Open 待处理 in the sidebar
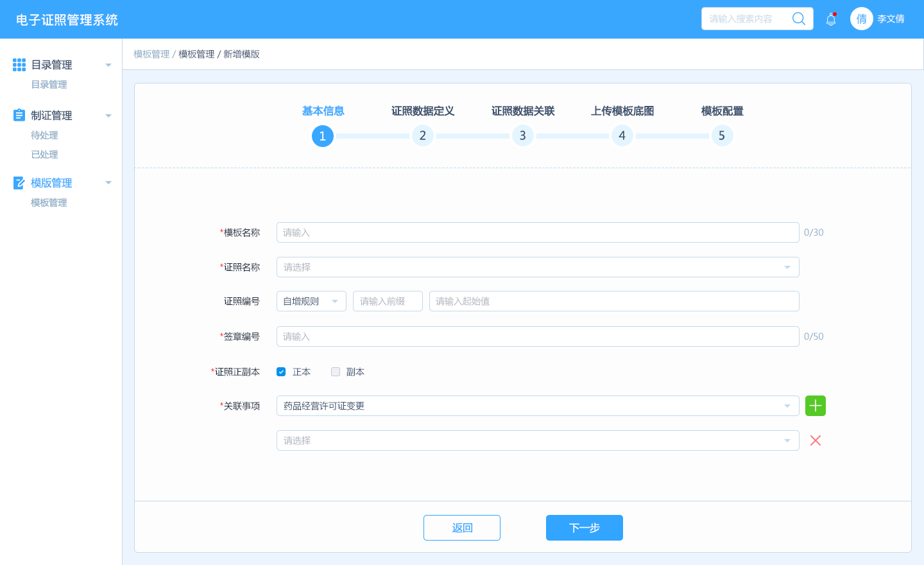Viewport: 924px width, 565px height. tap(44, 135)
